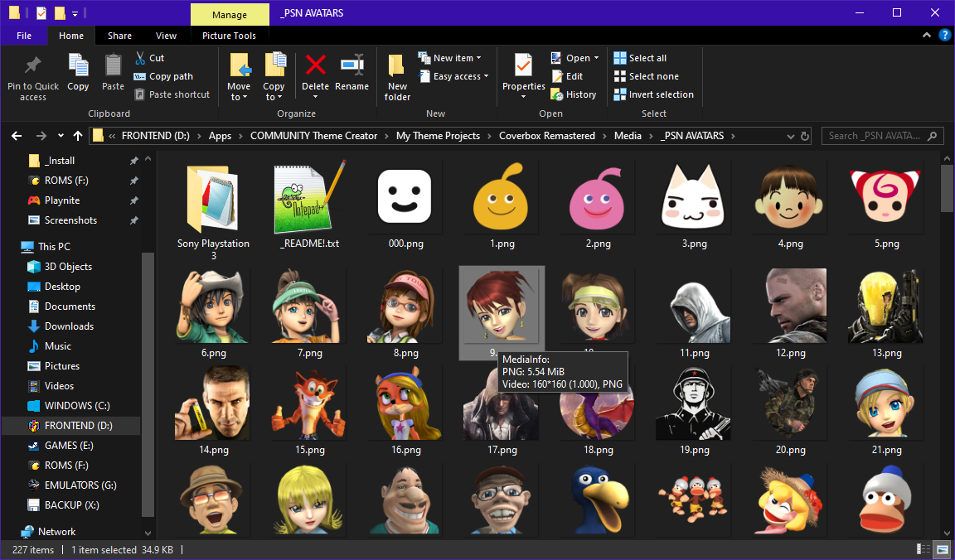Expand the Open button dropdown arrow
The image size is (955, 560).
596,58
